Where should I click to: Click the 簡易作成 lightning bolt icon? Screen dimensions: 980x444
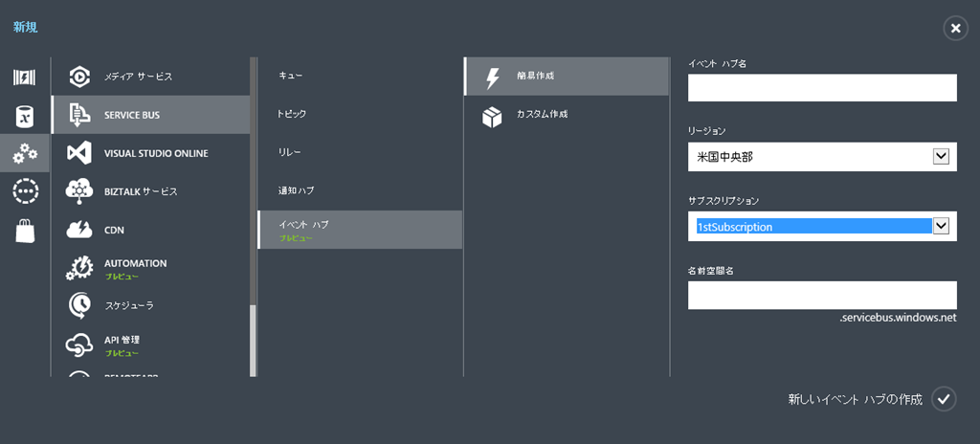[x=493, y=77]
